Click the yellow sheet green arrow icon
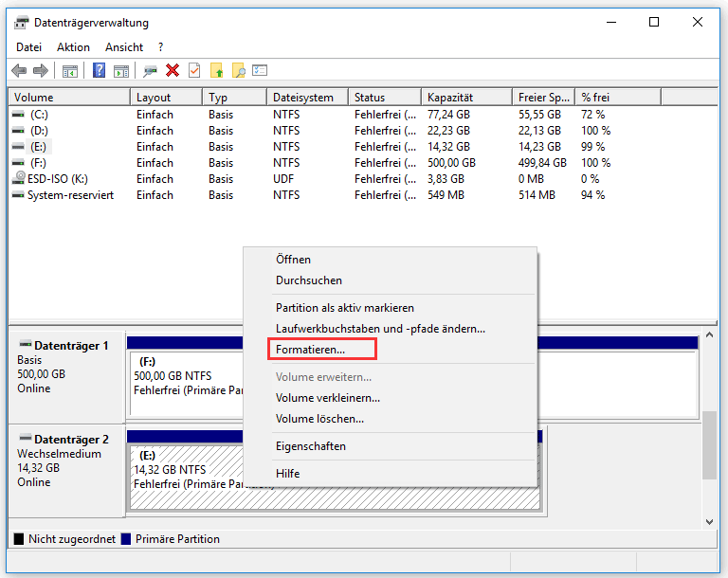Image resolution: width=728 pixels, height=578 pixels. (x=216, y=70)
